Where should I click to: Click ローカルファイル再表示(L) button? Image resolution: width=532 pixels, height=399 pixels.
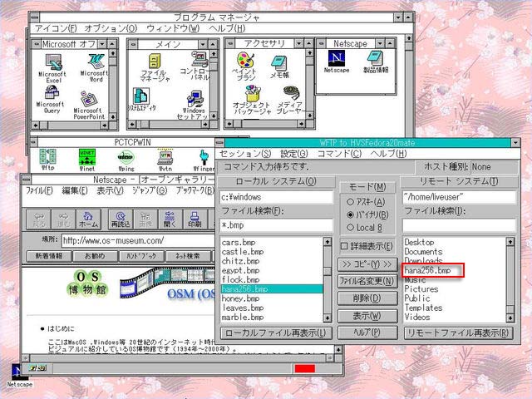click(276, 332)
